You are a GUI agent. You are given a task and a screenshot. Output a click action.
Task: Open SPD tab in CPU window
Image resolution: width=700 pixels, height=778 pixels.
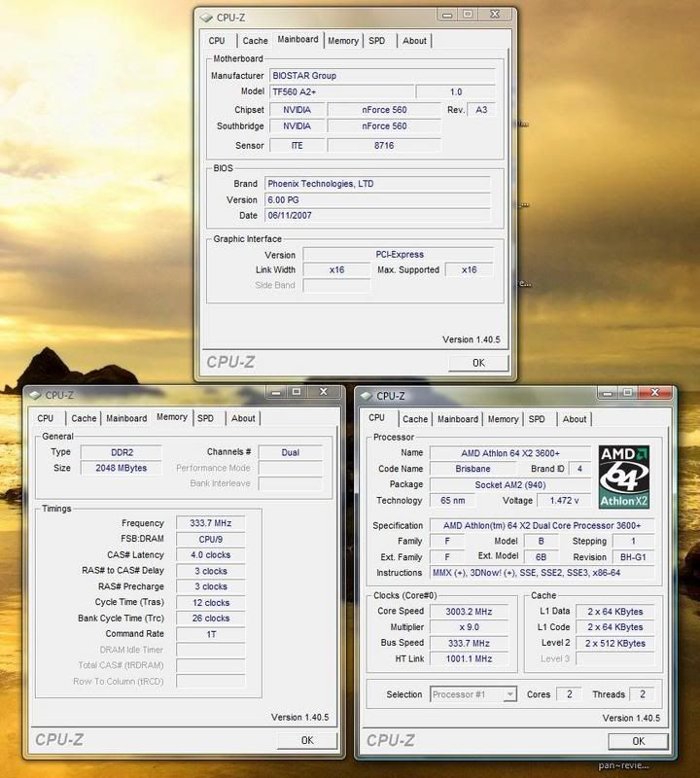tap(537, 419)
